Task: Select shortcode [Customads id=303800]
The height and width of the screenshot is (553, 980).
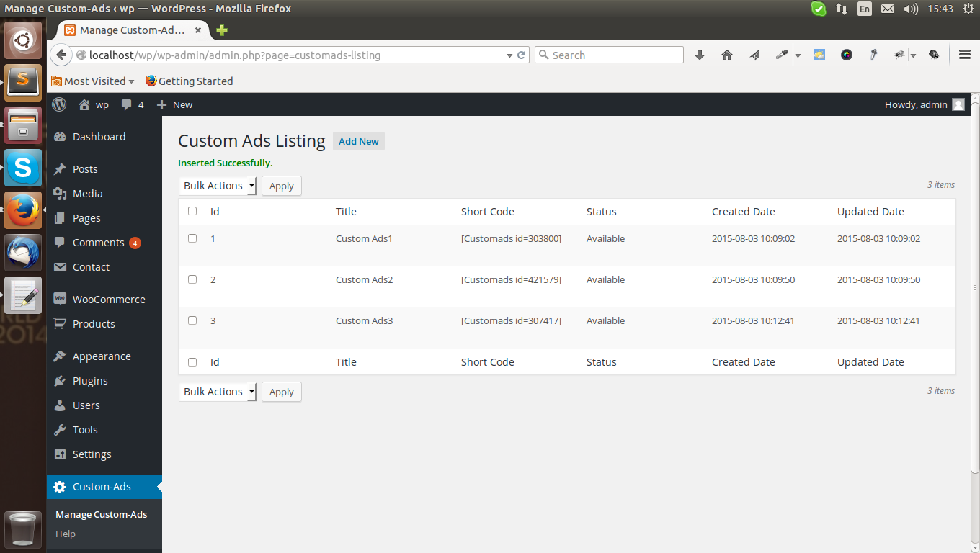Action: click(511, 238)
